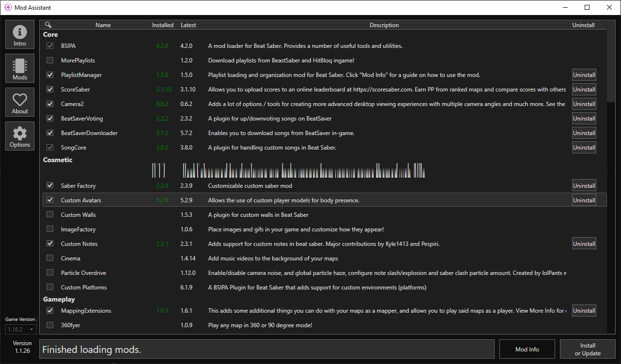Open the Intro sidebar section

[19, 34]
